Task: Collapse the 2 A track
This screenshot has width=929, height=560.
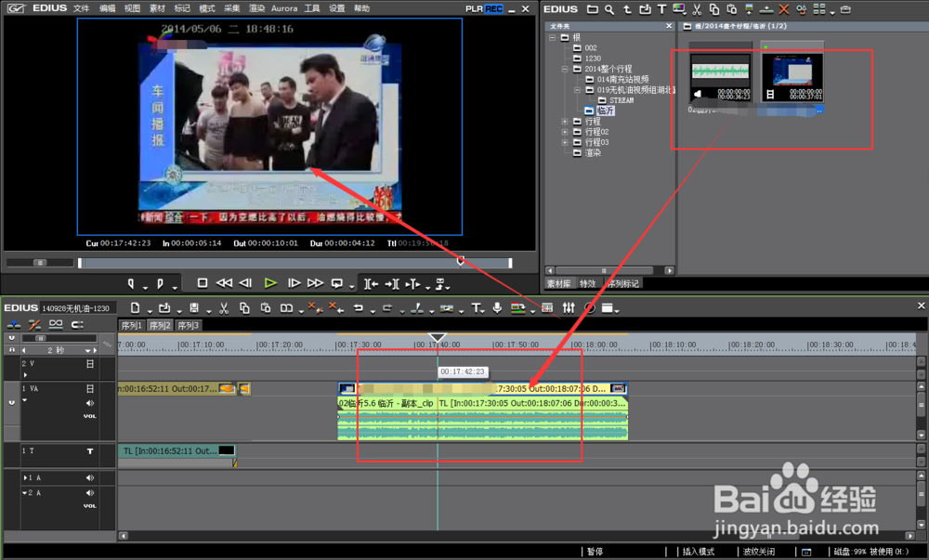Action: 24,492
